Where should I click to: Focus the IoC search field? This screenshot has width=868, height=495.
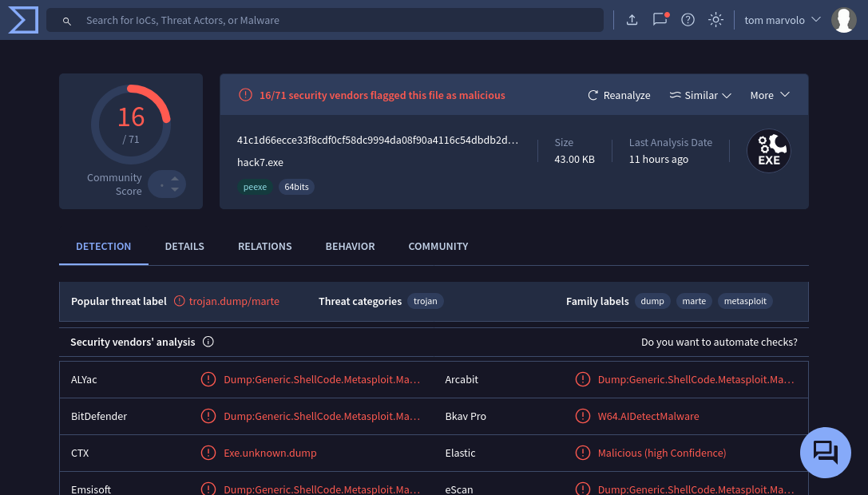[x=325, y=20]
